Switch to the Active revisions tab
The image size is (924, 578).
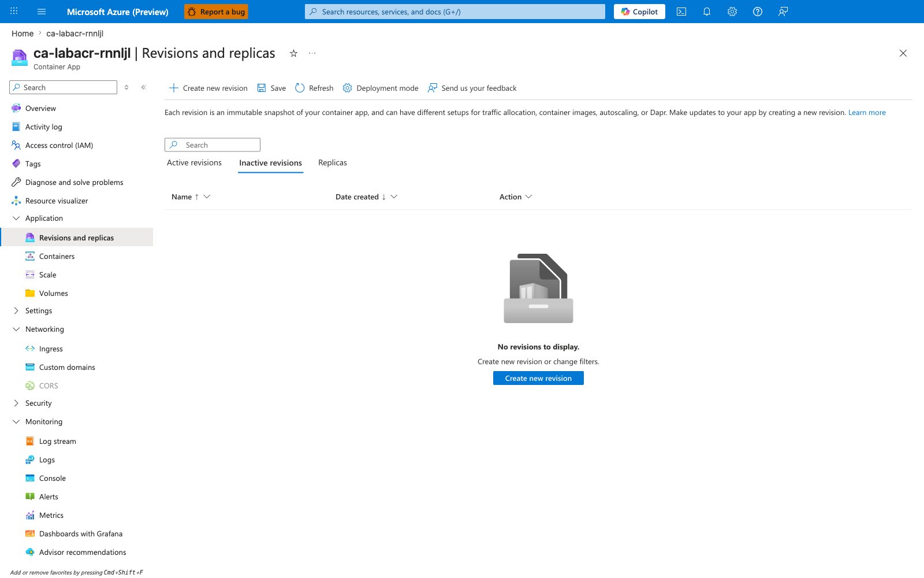(x=194, y=162)
